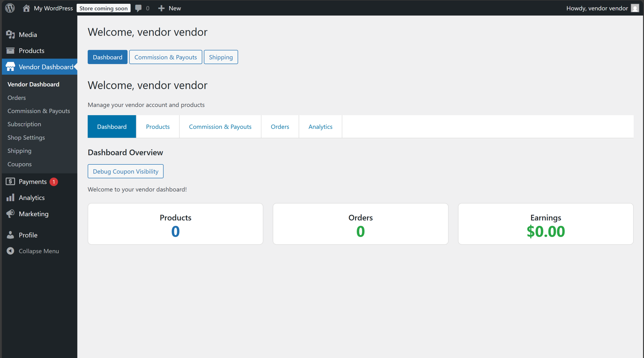The image size is (644, 358).
Task: Open the Media menu item
Action: pyautogui.click(x=39, y=34)
